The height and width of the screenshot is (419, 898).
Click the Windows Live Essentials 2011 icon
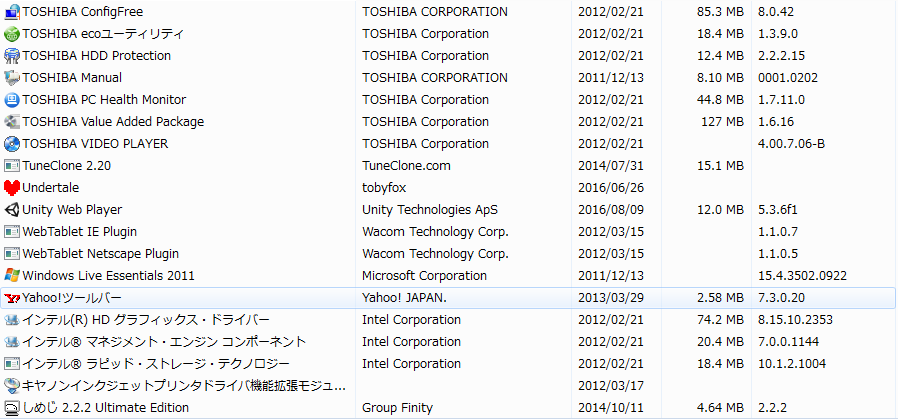(12, 276)
